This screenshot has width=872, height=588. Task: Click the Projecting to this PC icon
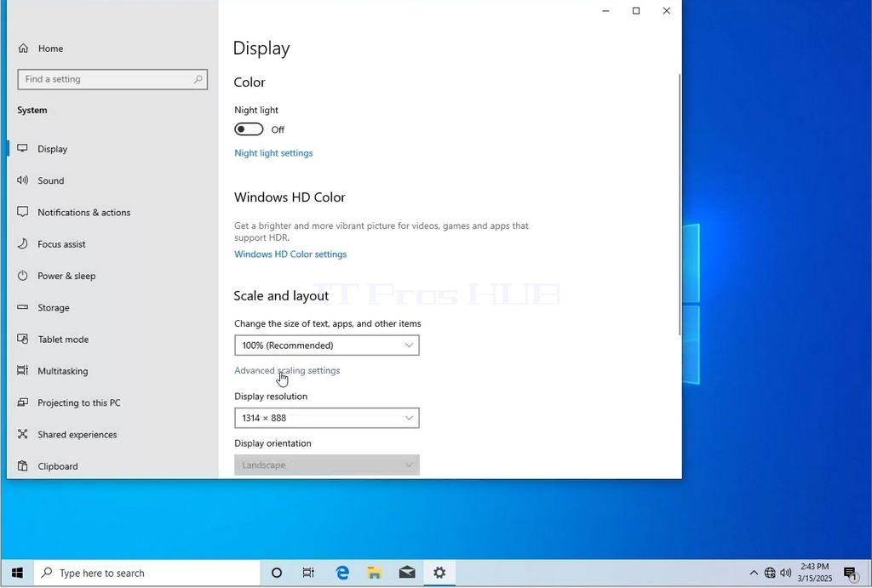click(22, 402)
